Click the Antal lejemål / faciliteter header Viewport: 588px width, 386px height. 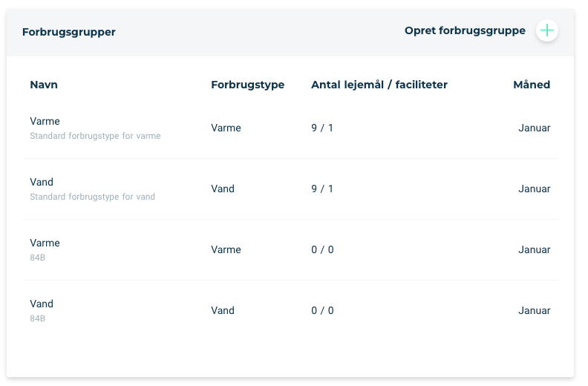coord(379,85)
